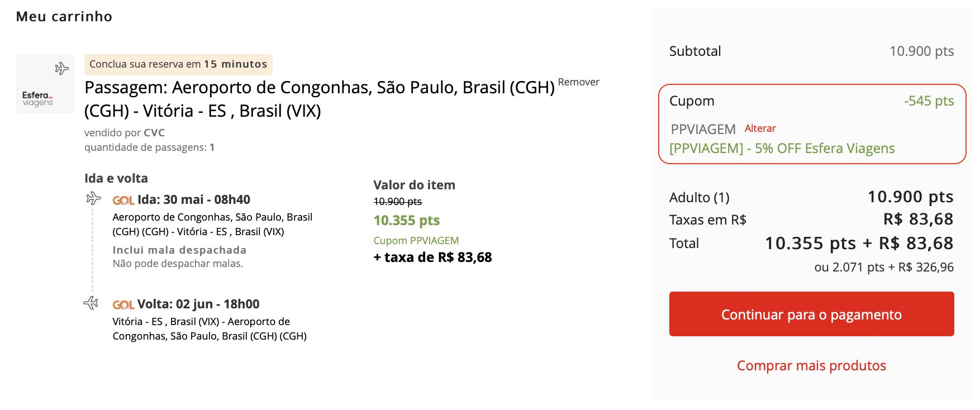Click the Inclui mala despachada baggage label
980x410 pixels.
pyautogui.click(x=179, y=250)
